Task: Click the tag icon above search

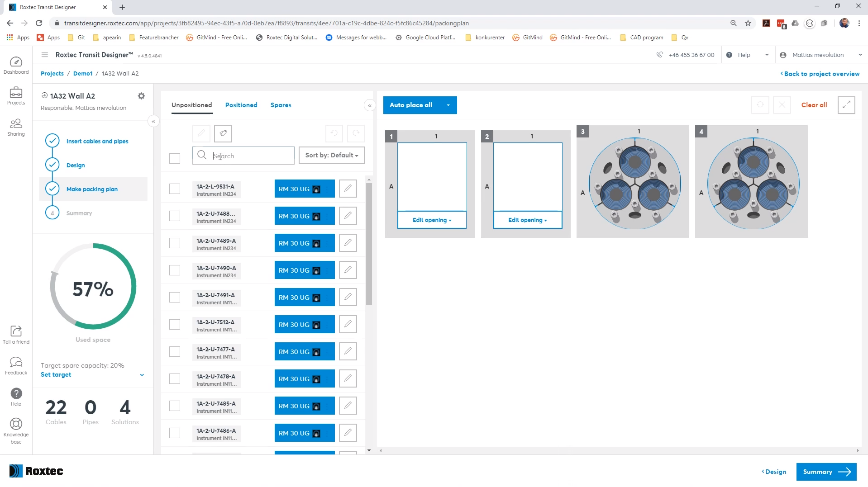Action: 223,133
